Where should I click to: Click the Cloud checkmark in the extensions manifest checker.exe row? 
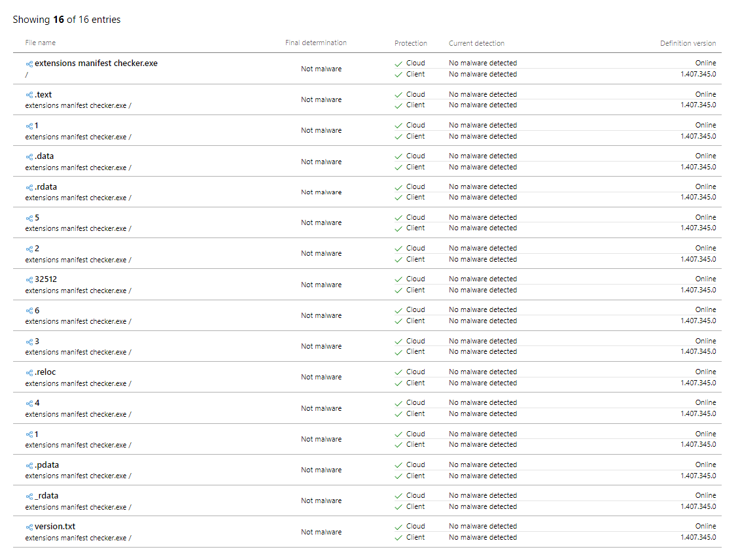(398, 63)
